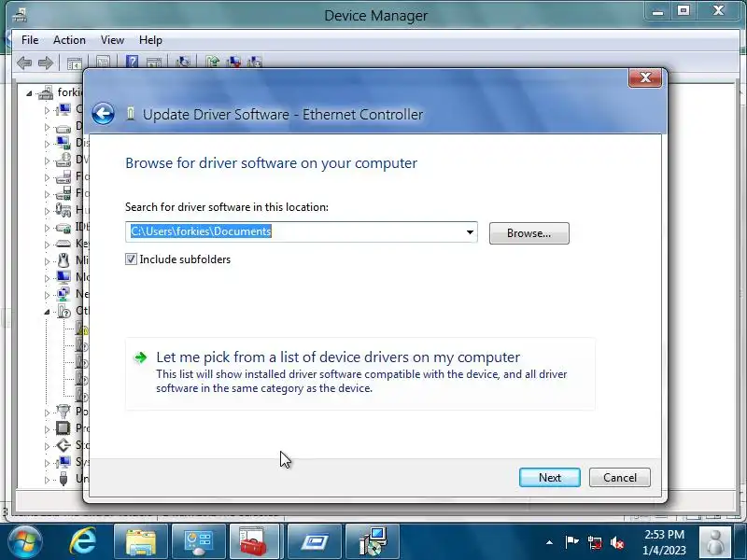Select the Universal Serial Bus plug icon
Screen dimensions: 747x560
(x=63, y=479)
